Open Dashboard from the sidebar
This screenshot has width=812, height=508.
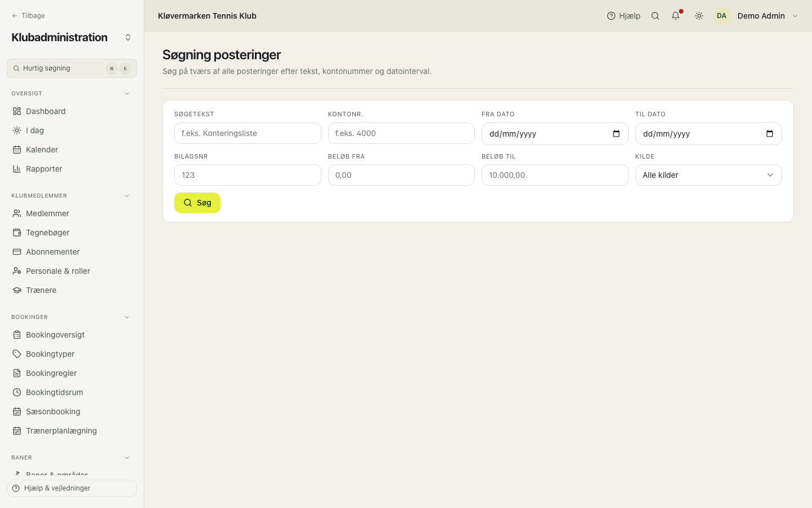[72, 111]
